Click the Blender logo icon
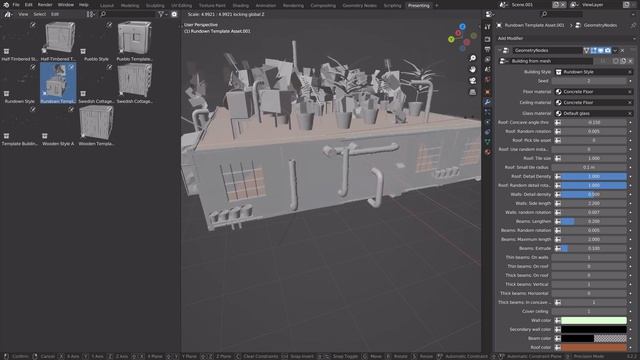Screen dimensions: 640x360 coord(6,5)
